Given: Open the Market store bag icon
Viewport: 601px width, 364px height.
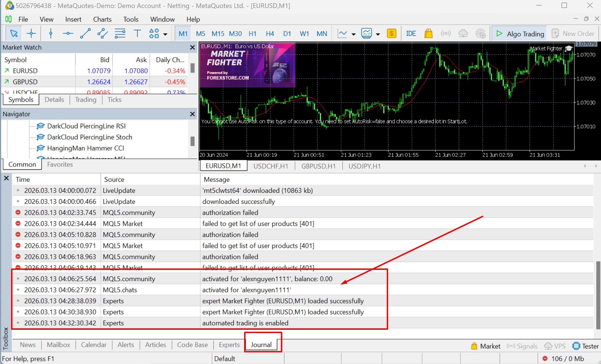Looking at the screenshot, I should (428, 33).
